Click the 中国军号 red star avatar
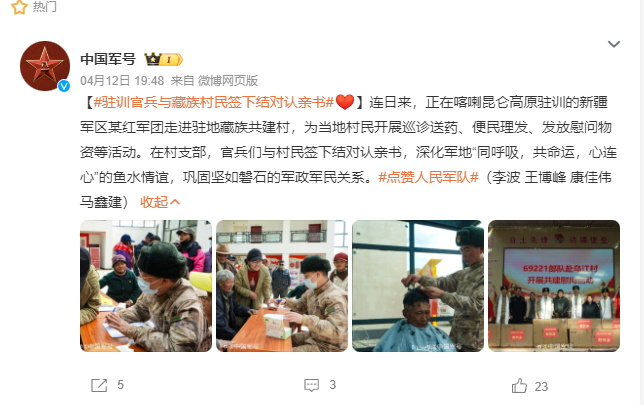Viewport: 644px width, 405px height. (x=45, y=66)
